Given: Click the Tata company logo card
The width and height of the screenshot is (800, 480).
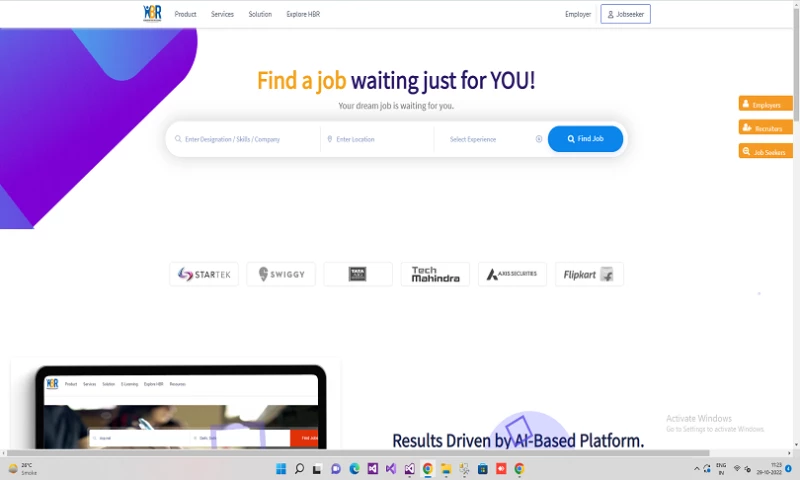Looking at the screenshot, I should [358, 274].
